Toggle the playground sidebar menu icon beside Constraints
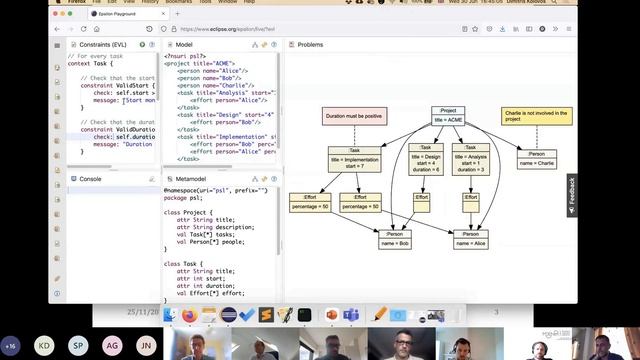 (x=57, y=45)
